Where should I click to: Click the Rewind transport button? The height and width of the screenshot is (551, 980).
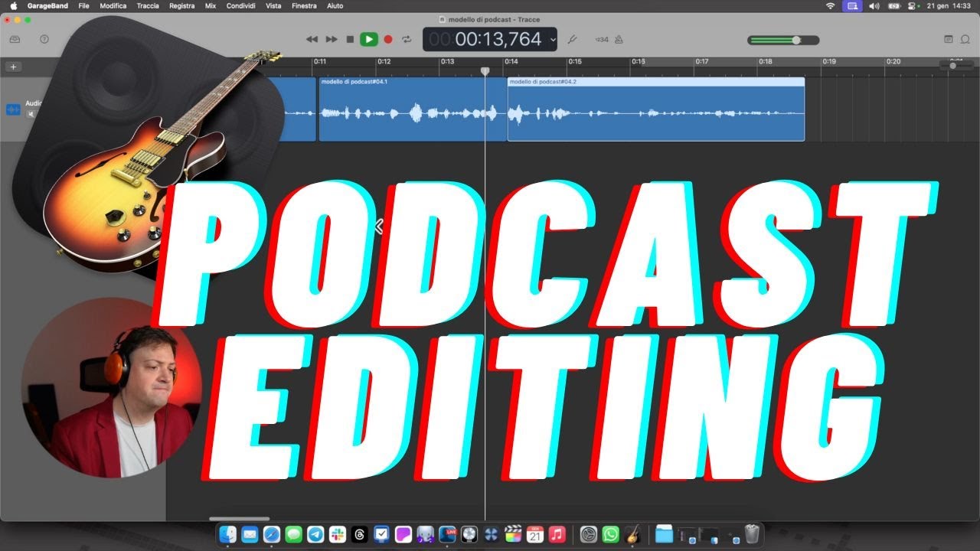[x=312, y=39]
